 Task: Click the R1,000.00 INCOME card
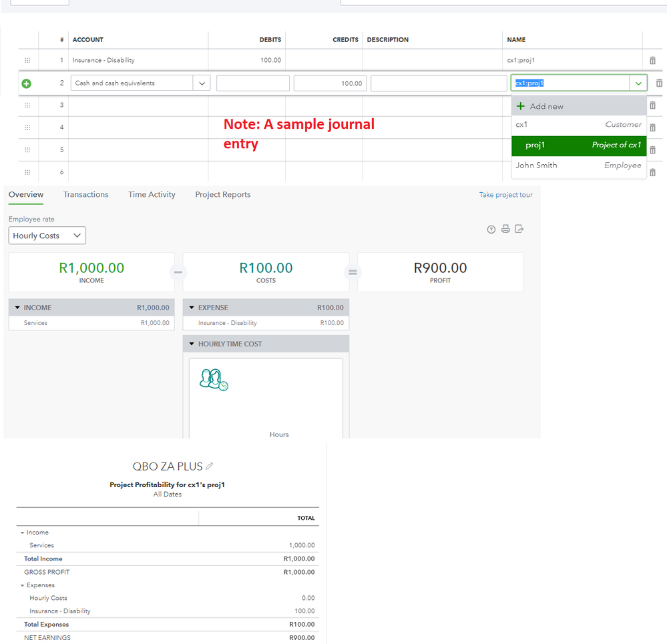pos(91,272)
